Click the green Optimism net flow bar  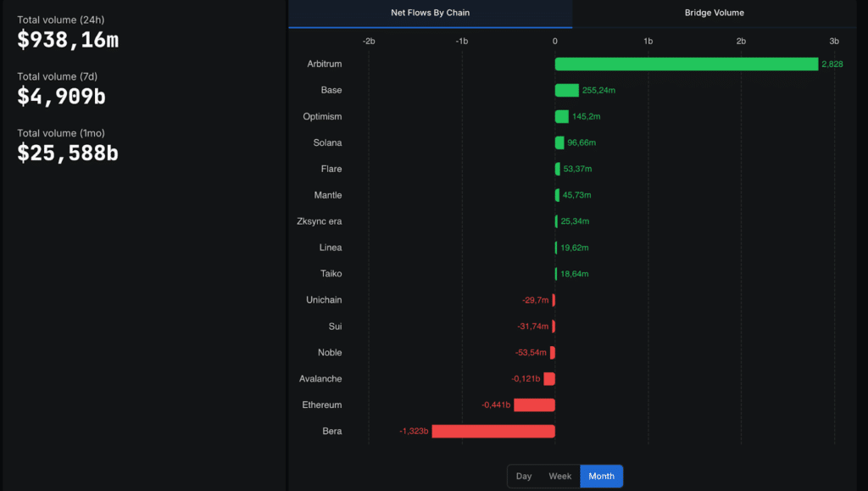[562, 116]
